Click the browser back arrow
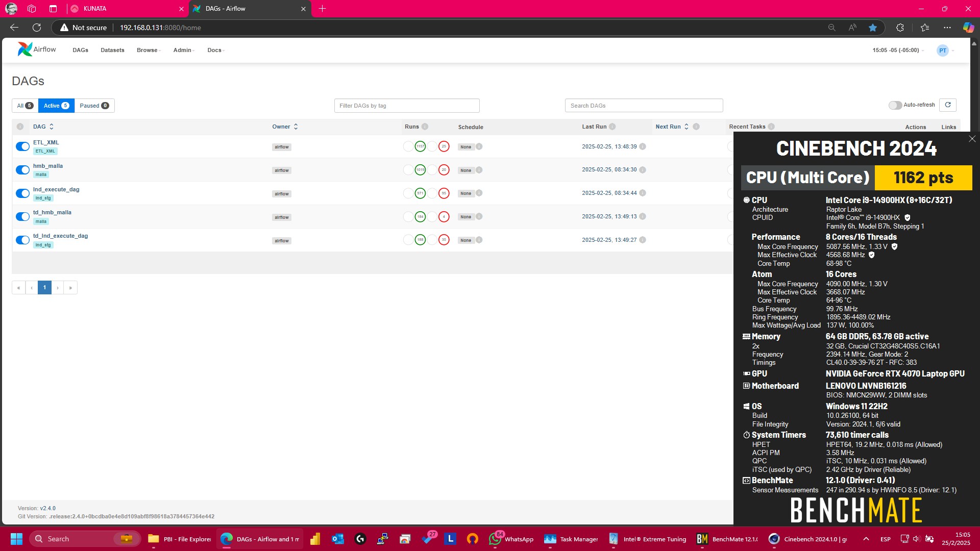 [x=14, y=28]
